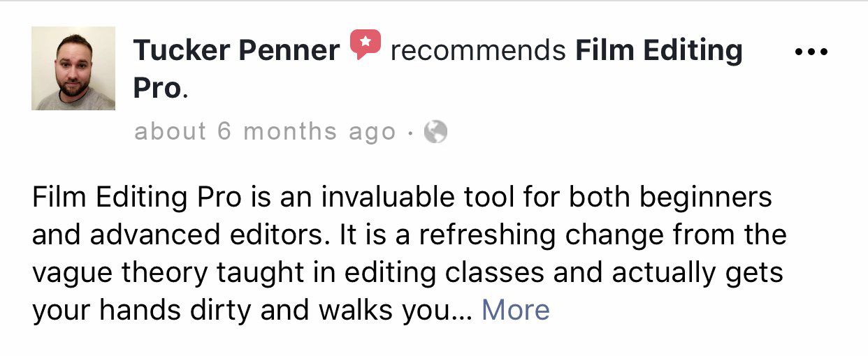Click the word 'recommends' in the header
868x356 pixels.
478,50
